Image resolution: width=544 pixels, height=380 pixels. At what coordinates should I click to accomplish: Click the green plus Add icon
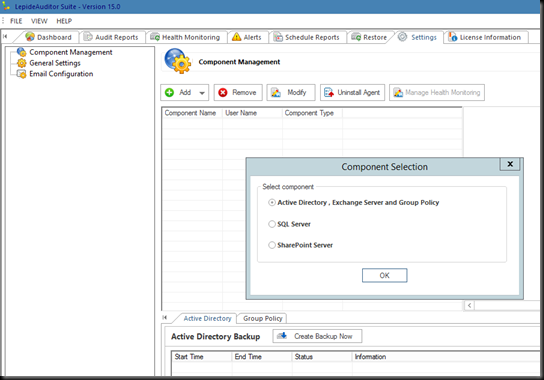click(169, 92)
